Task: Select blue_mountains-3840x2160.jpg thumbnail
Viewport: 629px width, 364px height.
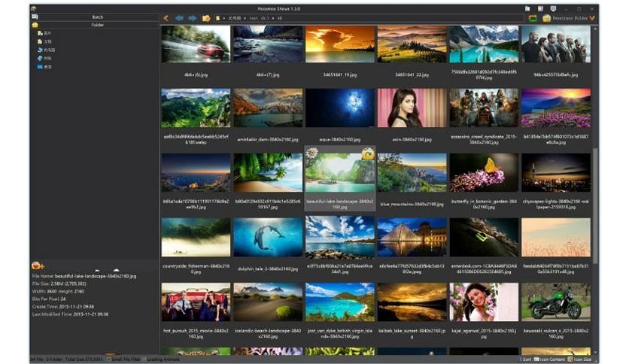Action: click(x=412, y=172)
